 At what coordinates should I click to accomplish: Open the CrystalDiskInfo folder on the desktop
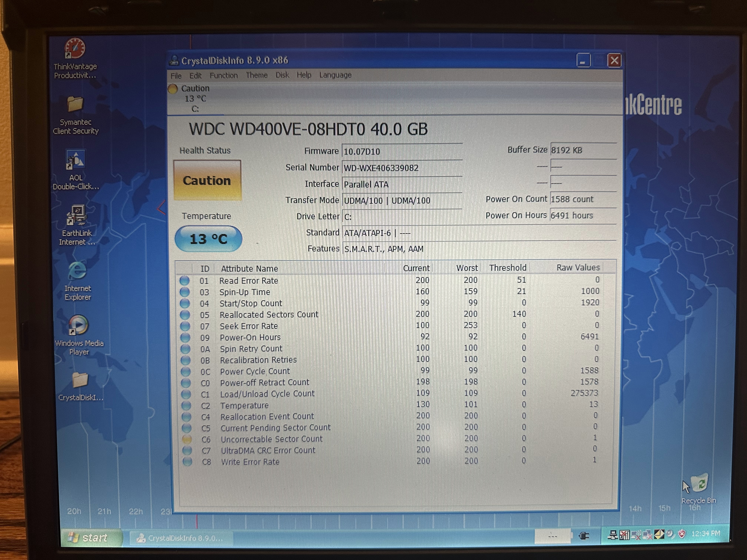coord(80,380)
